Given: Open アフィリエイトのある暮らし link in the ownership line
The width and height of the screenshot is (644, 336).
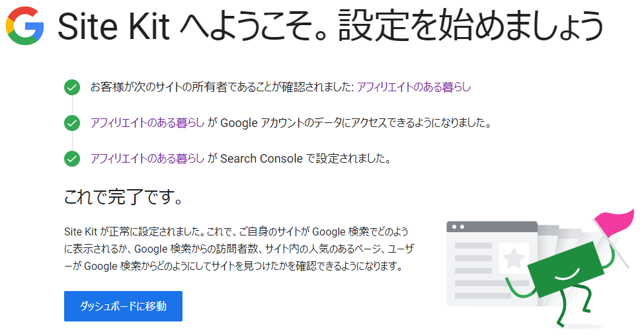Looking at the screenshot, I should click(414, 87).
